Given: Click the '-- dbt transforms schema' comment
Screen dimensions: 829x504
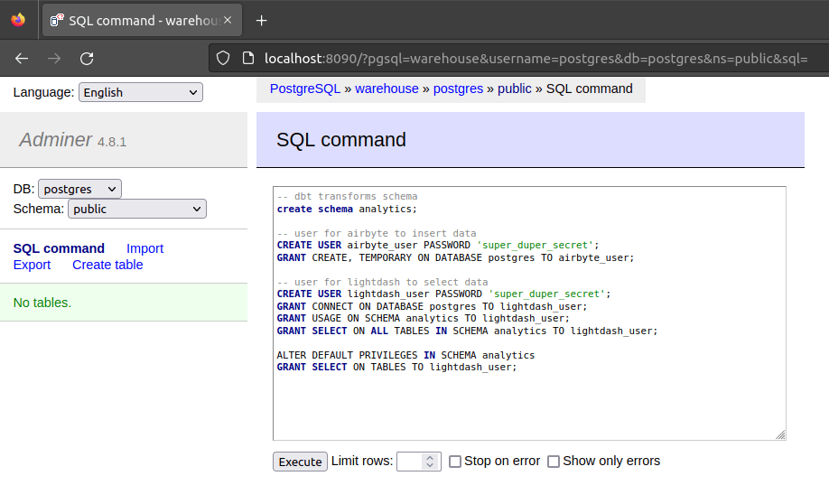Looking at the screenshot, I should point(347,196).
